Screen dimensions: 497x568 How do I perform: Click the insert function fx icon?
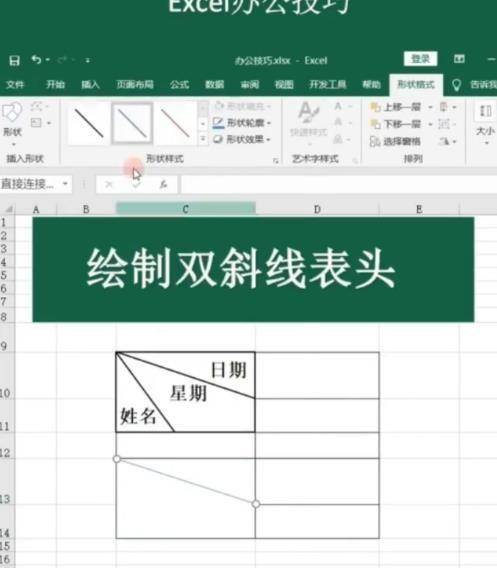point(163,185)
